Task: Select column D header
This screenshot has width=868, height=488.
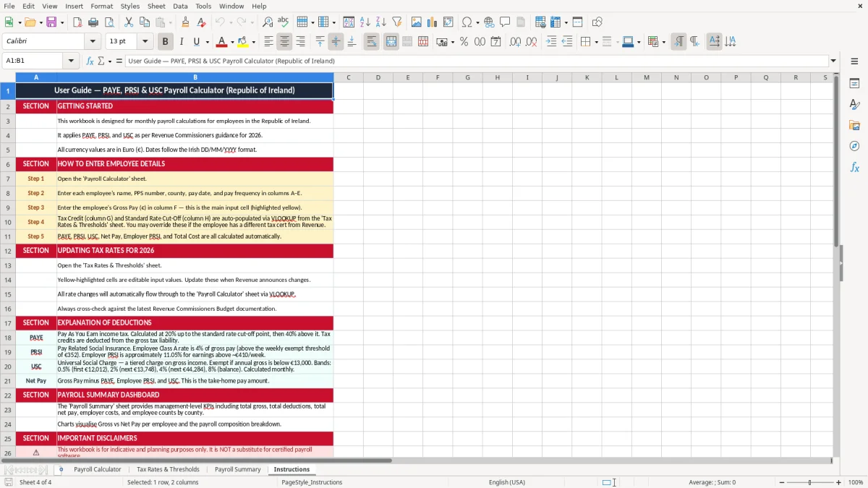Action: 378,77
